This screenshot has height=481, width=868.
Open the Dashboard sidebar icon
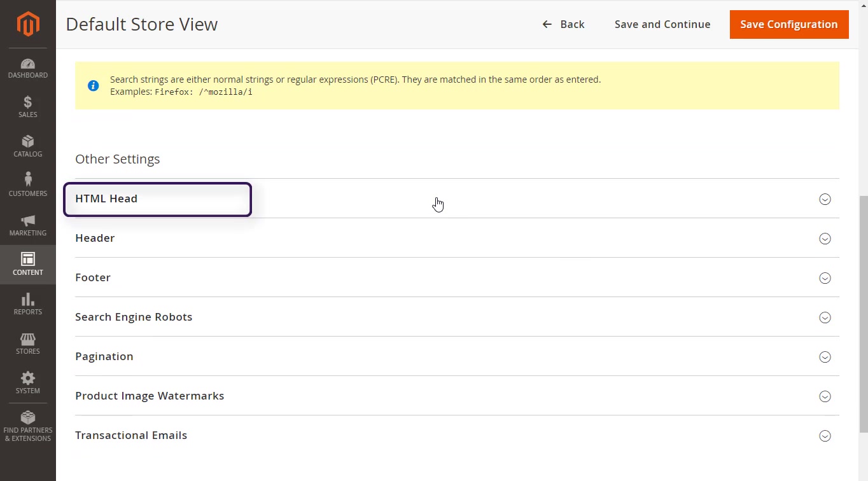pos(28,69)
